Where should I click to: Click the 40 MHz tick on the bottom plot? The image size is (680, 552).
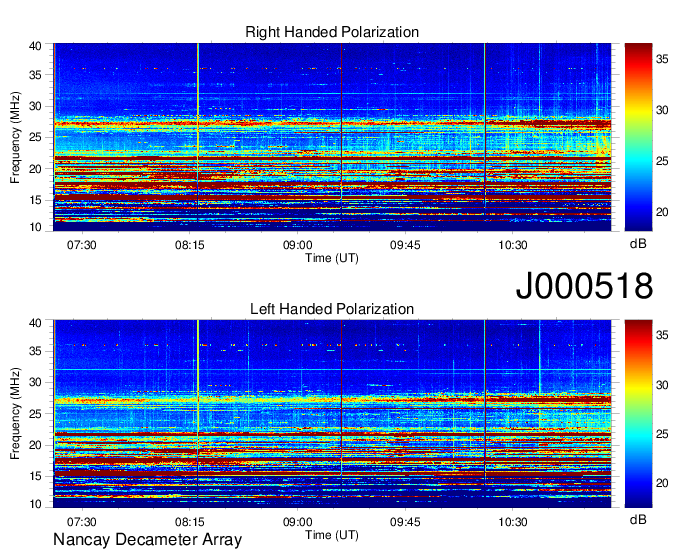[x=35, y=323]
